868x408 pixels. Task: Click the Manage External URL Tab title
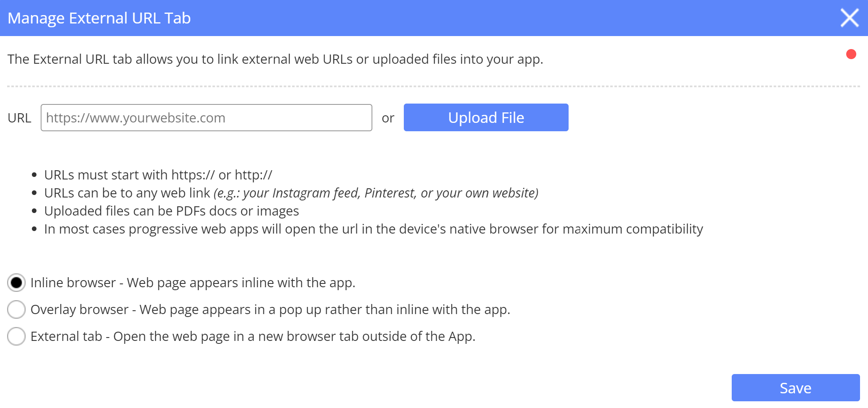(x=99, y=18)
